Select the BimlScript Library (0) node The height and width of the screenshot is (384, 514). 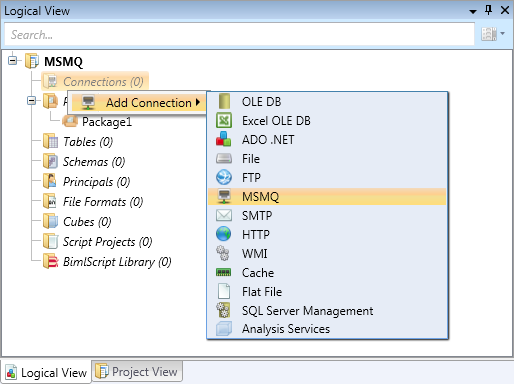click(117, 262)
